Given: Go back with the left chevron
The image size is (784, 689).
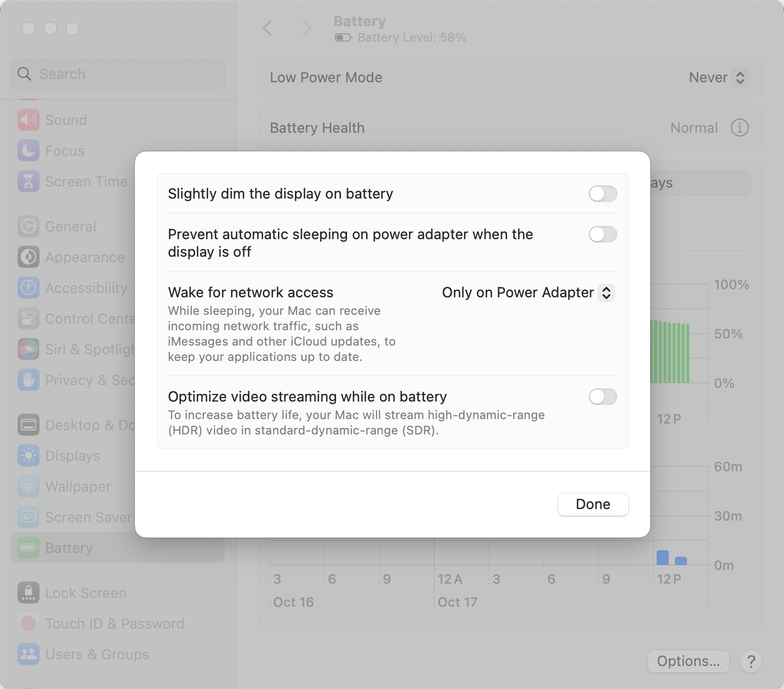Looking at the screenshot, I should coord(268,28).
